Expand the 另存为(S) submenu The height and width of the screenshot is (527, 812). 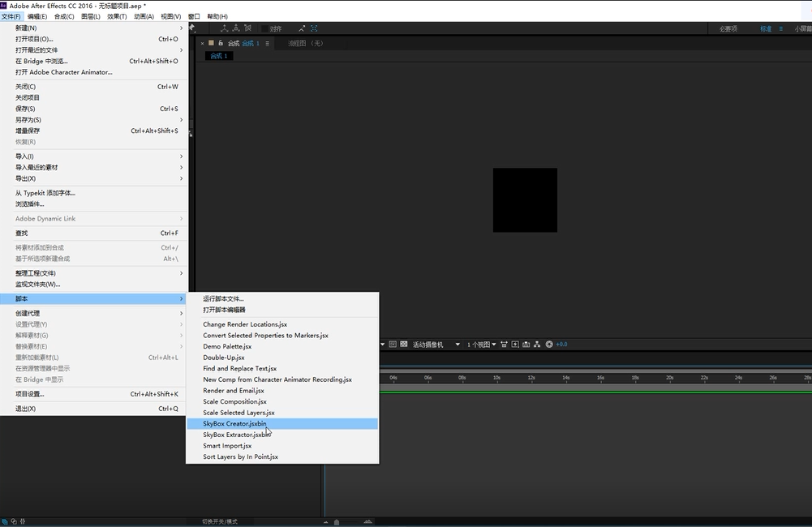point(94,119)
